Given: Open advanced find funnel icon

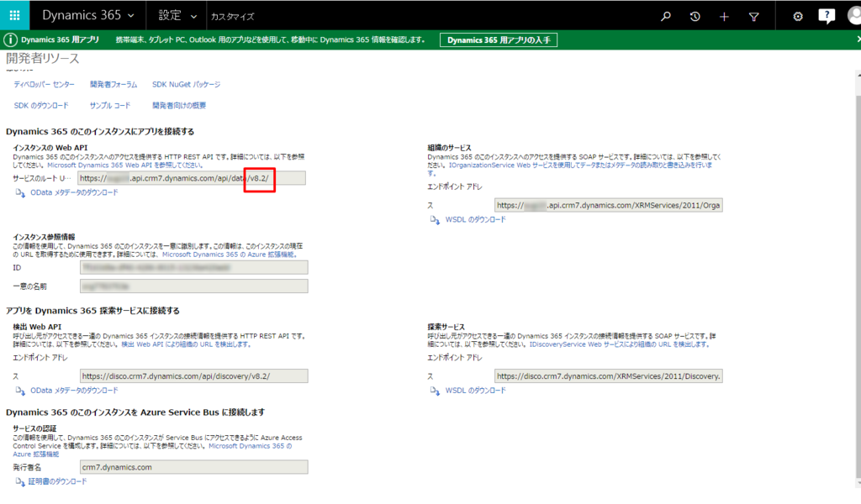Looking at the screenshot, I should point(754,17).
